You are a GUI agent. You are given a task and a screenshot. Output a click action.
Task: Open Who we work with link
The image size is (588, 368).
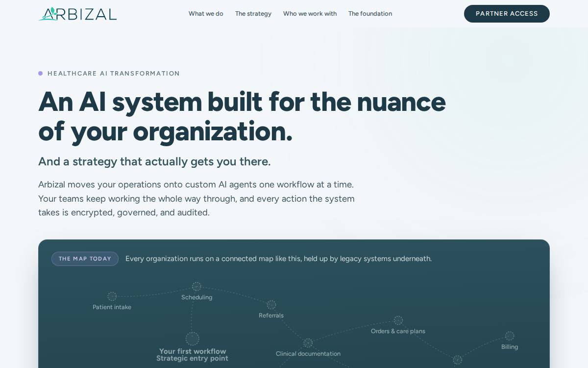coord(310,14)
